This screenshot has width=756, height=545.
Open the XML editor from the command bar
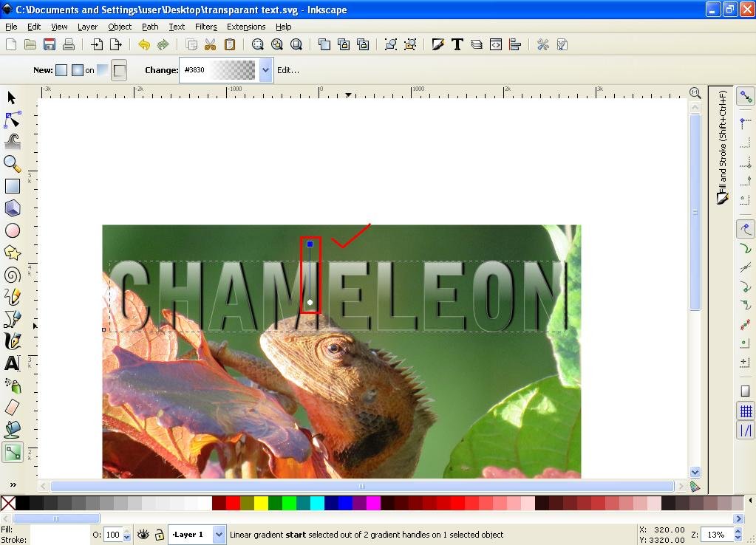pyautogui.click(x=494, y=44)
